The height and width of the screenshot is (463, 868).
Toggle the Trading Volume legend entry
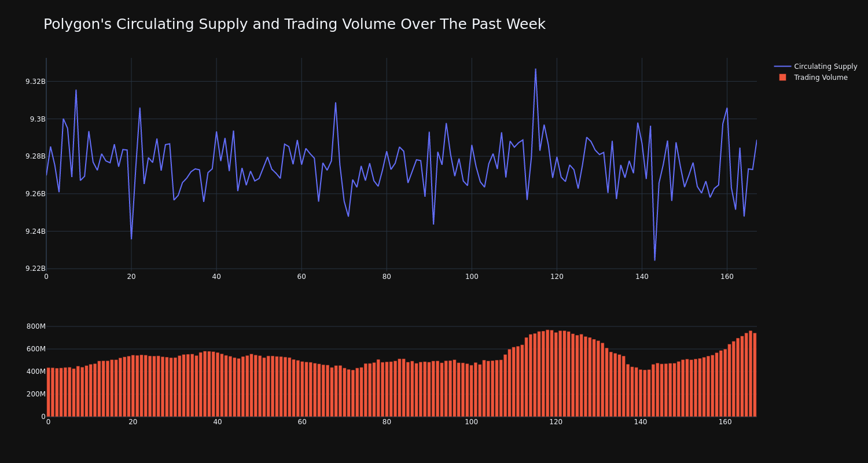coord(813,78)
